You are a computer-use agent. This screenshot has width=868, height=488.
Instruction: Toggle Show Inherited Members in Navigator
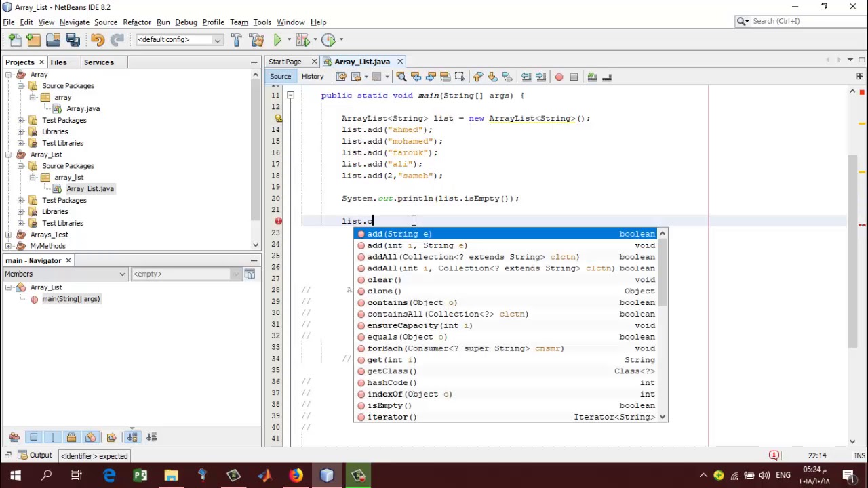click(14, 437)
